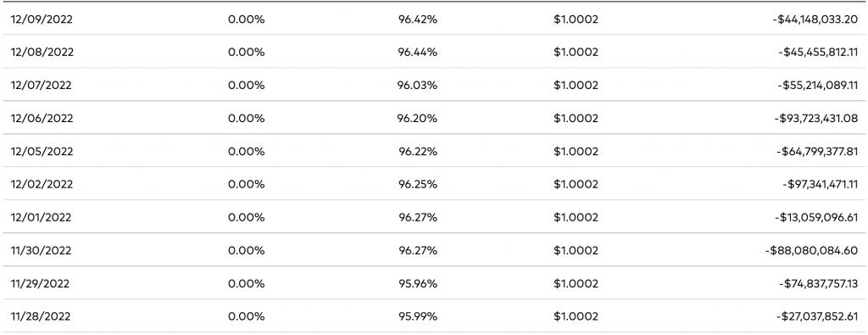The width and height of the screenshot is (868, 335).
Task: Click the -$97,341,471.11 amount
Action: coord(820,184)
